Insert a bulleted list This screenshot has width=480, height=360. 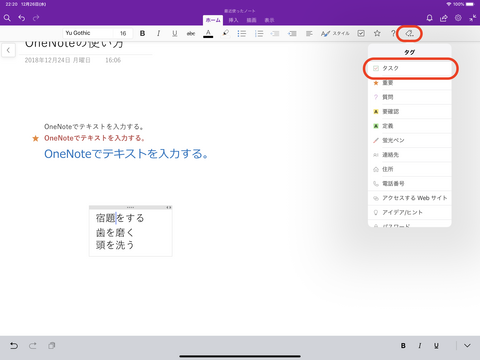242,33
